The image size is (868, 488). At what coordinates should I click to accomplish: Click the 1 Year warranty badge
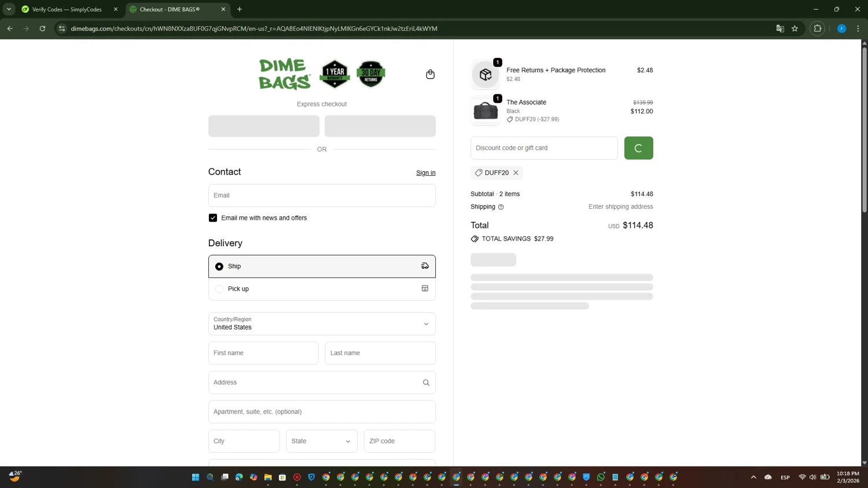tap(335, 74)
